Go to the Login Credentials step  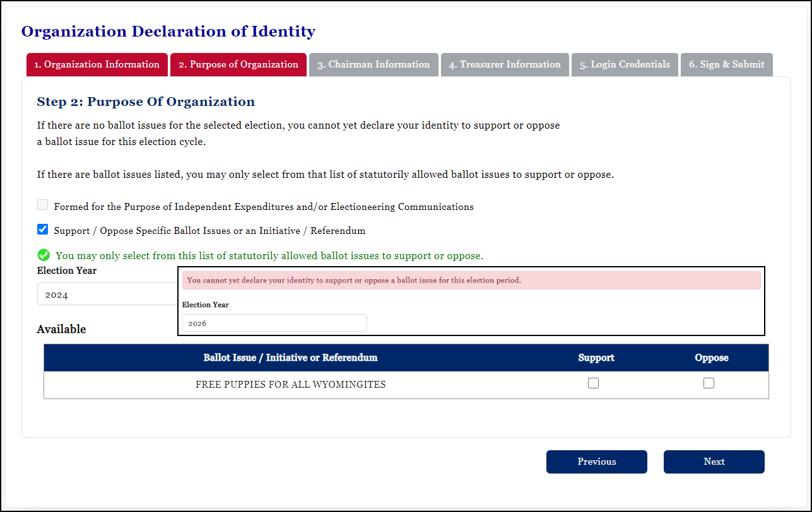coord(624,64)
